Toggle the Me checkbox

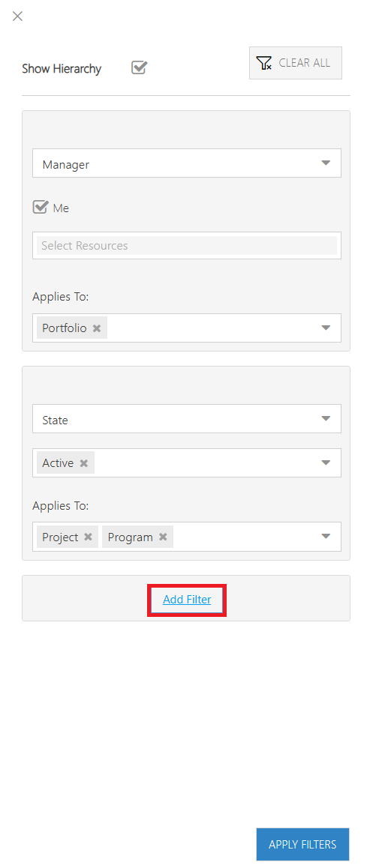tap(41, 208)
